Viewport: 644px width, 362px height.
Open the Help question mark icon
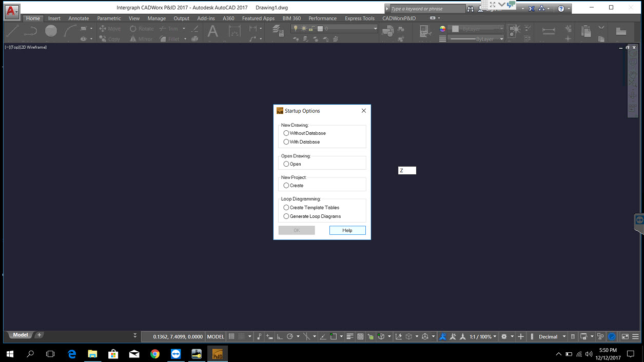[561, 9]
